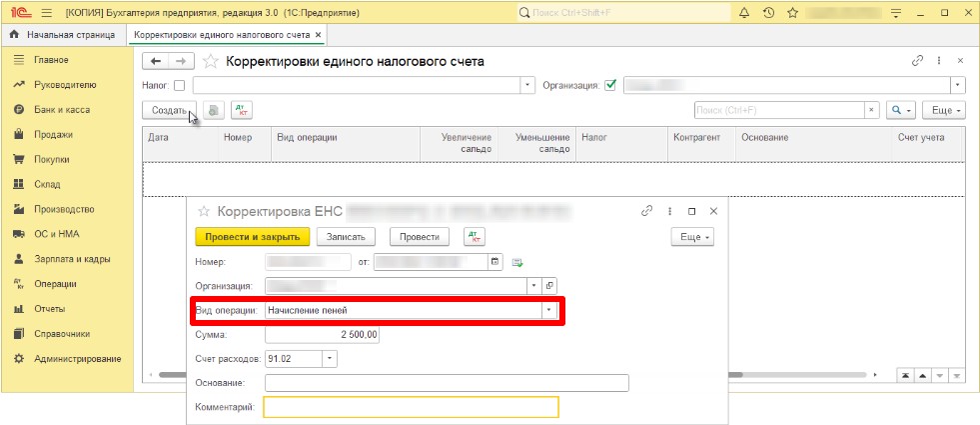
Task: Open Склад section
Action: [47, 185]
